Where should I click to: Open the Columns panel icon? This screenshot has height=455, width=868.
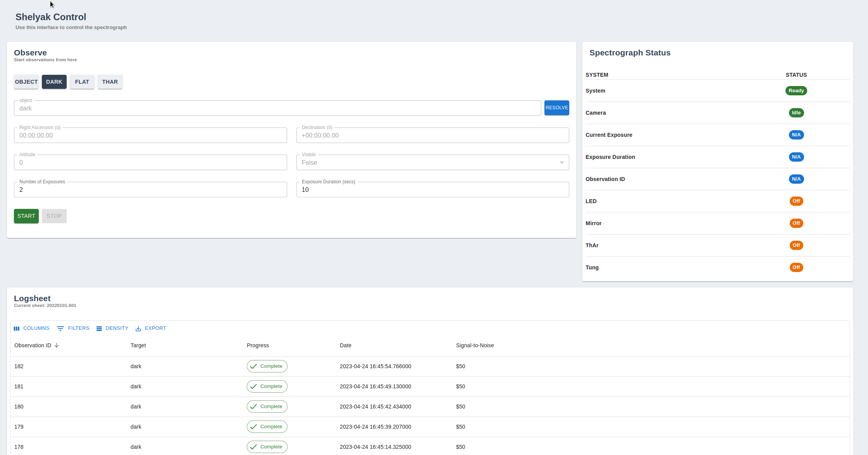coord(17,328)
